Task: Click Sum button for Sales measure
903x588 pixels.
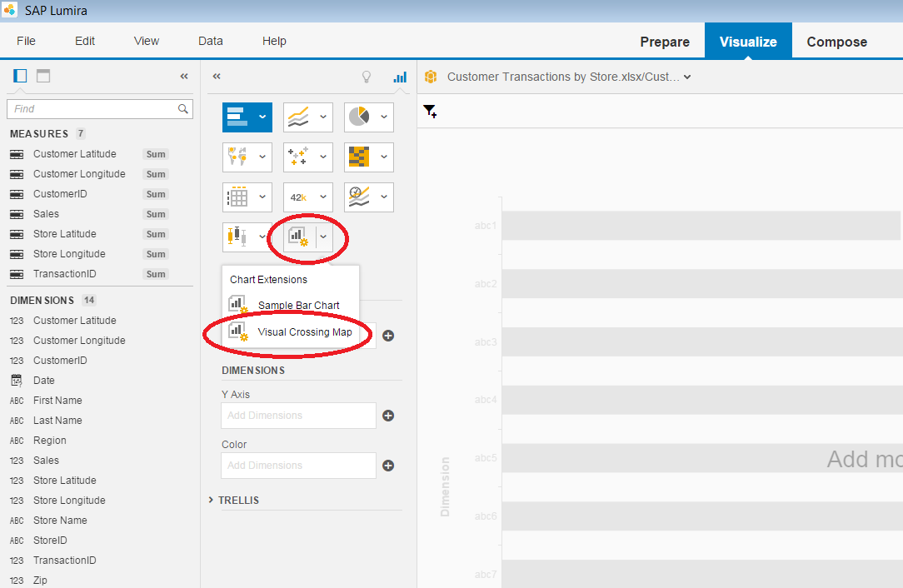Action: [x=156, y=214]
